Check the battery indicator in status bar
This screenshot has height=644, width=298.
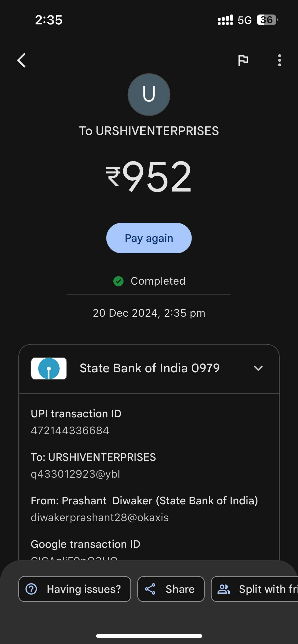coord(267,20)
